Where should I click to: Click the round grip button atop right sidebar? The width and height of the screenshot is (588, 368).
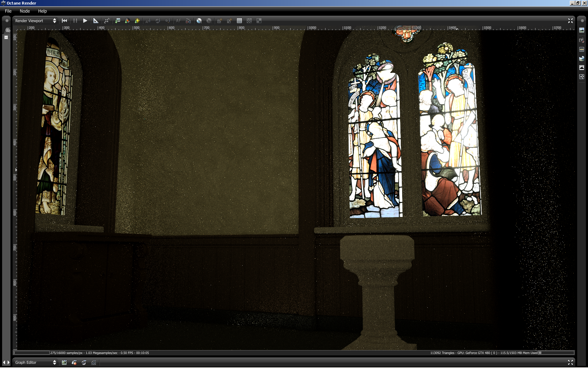pos(582,21)
